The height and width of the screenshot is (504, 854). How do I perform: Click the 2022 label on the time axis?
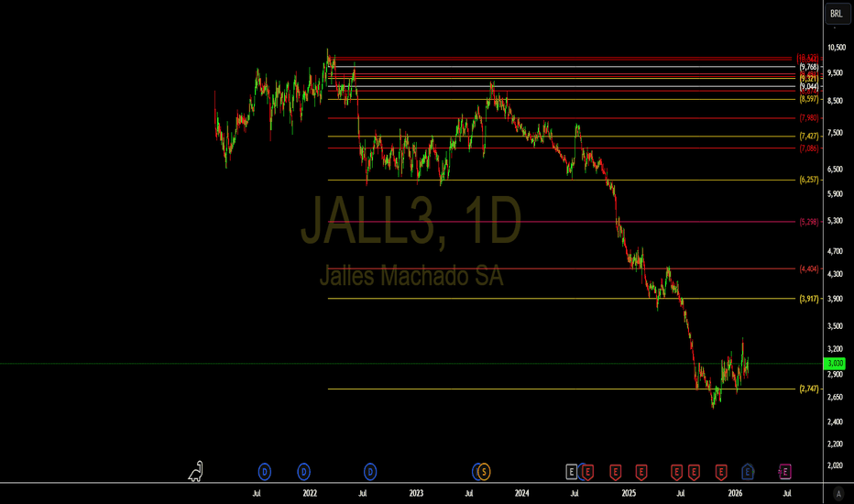point(310,494)
